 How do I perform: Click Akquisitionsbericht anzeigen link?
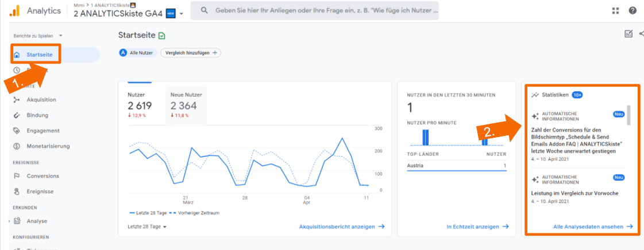(342, 226)
